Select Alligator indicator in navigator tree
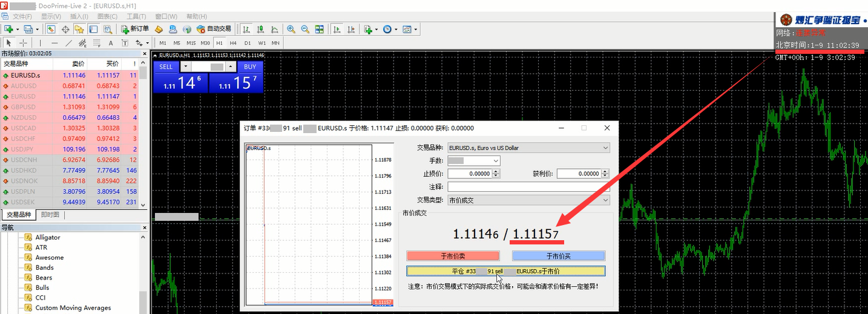 pos(48,237)
